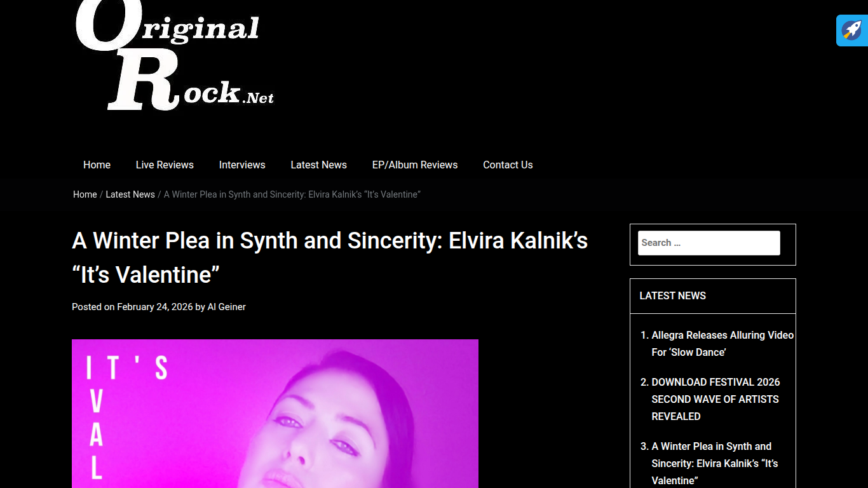Open the sidebar Elvira Kalnik article link
This screenshot has height=488, width=868.
tap(715, 463)
